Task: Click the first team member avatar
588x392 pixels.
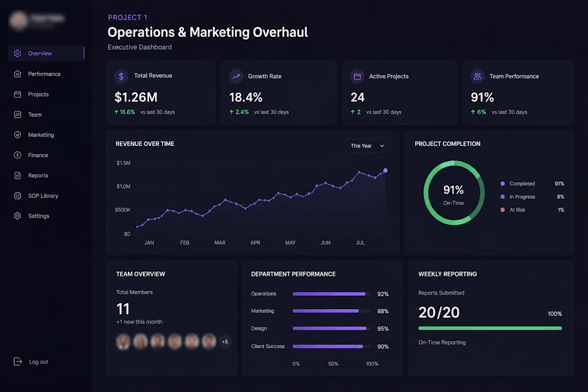Action: 123,342
